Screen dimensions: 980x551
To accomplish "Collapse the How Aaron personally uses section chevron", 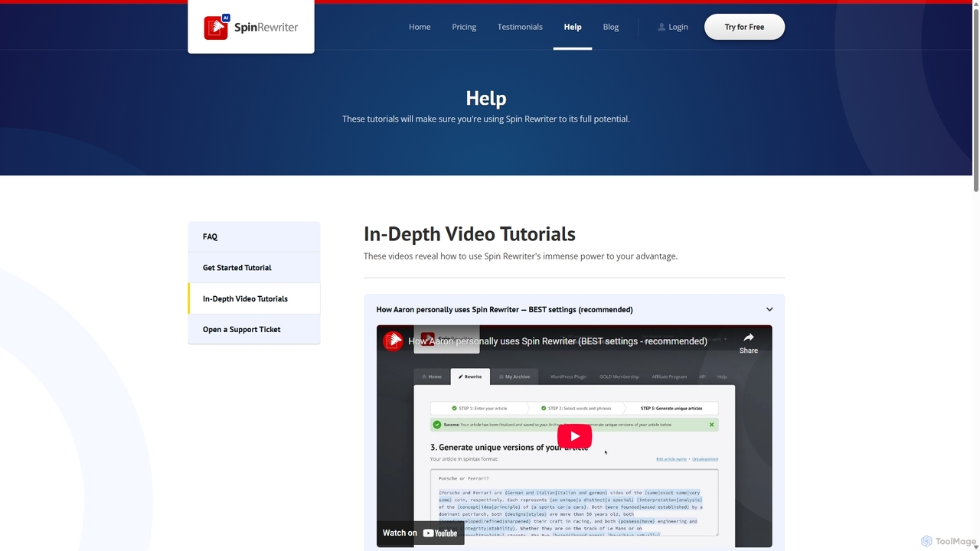I will click(769, 310).
